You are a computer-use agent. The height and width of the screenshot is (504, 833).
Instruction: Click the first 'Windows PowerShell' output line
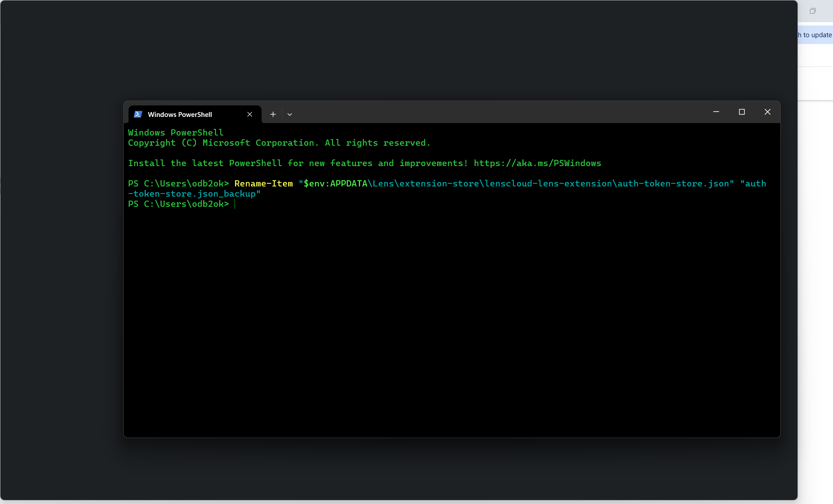point(176,133)
